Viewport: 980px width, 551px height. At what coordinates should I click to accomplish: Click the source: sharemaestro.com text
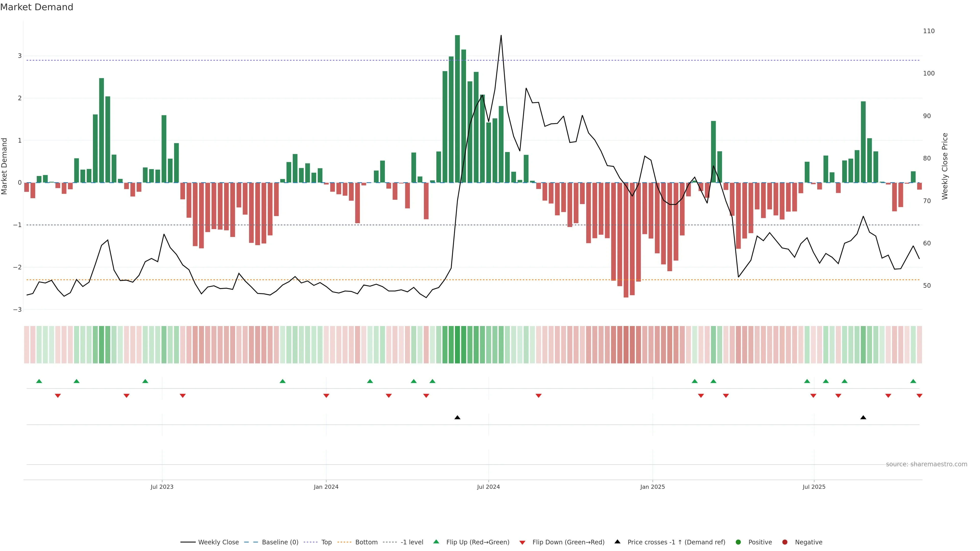[926, 464]
